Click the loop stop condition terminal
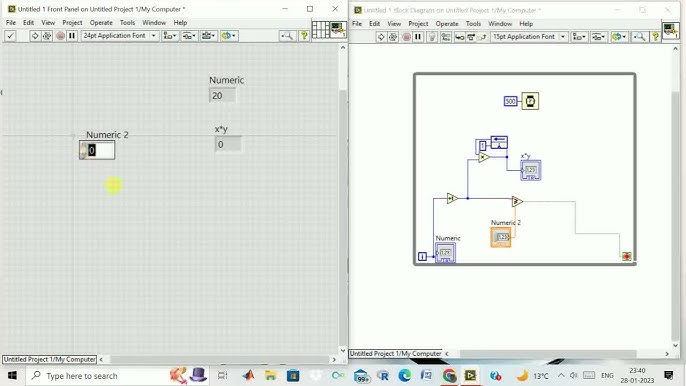Image resolution: width=686 pixels, height=386 pixels. point(626,256)
